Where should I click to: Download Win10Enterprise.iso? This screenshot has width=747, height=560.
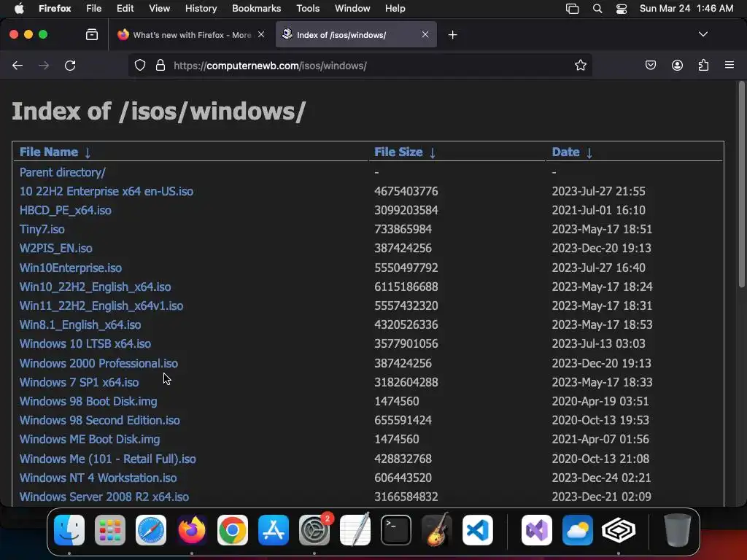tap(71, 268)
